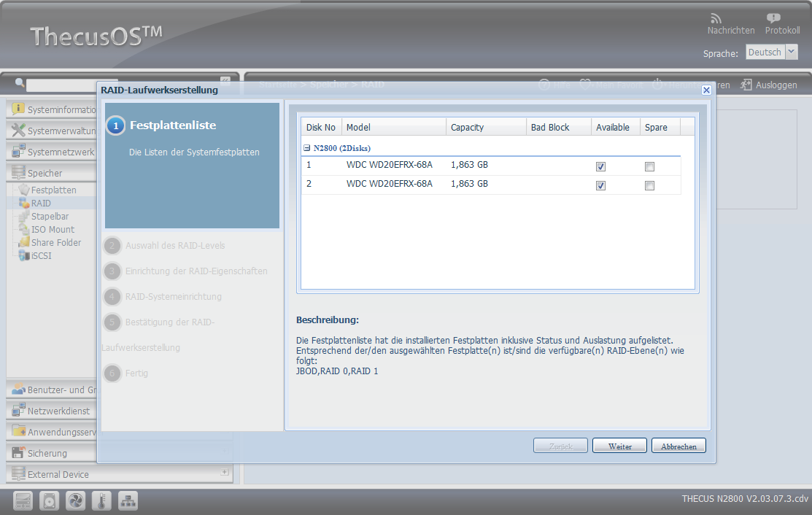The height and width of the screenshot is (515, 812).
Task: Click the Einrichtung der RAID-Eigenschaften step
Action: 196,271
